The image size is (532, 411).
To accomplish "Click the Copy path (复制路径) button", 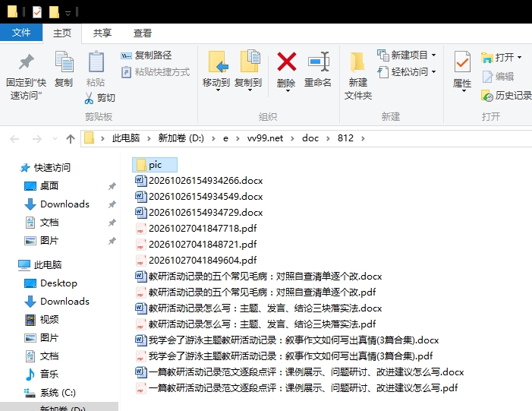I will coord(146,55).
